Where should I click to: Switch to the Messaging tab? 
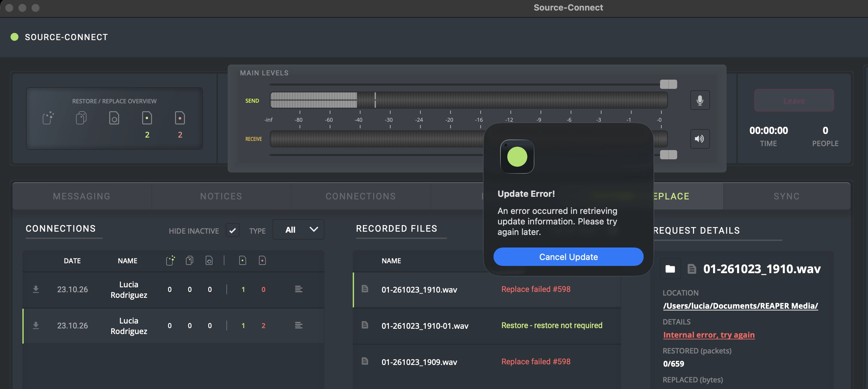(x=82, y=196)
